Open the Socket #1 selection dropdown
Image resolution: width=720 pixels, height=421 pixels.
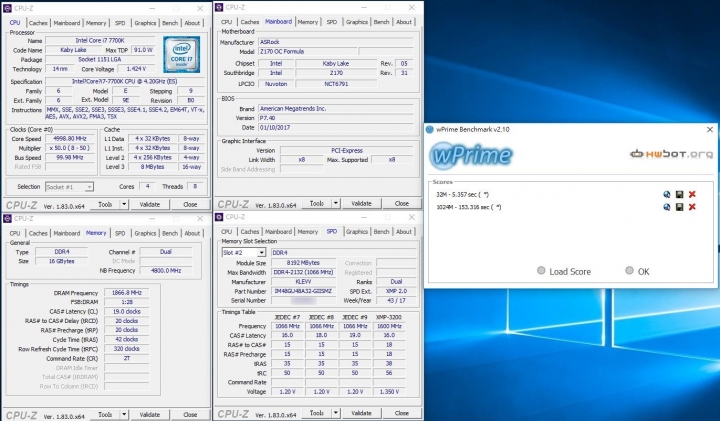89,187
